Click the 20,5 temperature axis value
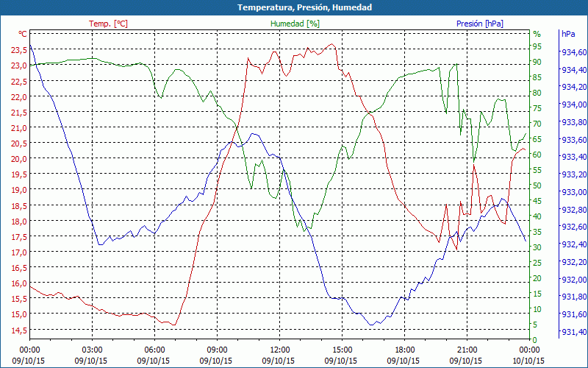The image size is (588, 368). pyautogui.click(x=19, y=143)
